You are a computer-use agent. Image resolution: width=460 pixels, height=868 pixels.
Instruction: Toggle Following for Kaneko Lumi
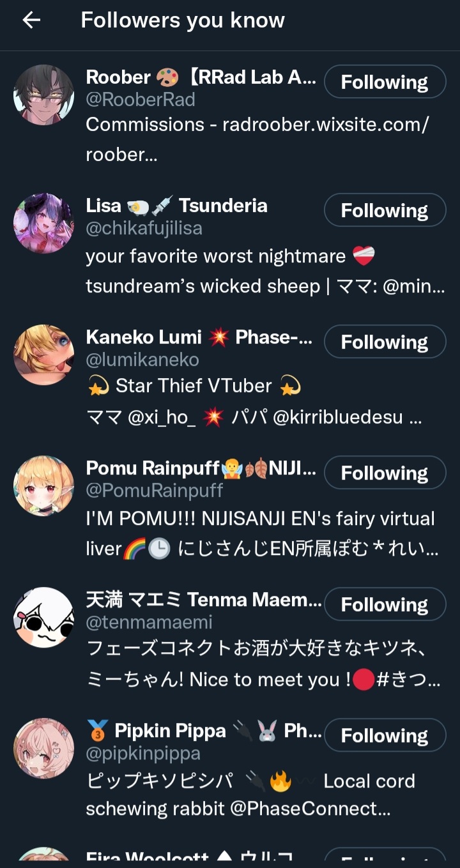click(385, 342)
